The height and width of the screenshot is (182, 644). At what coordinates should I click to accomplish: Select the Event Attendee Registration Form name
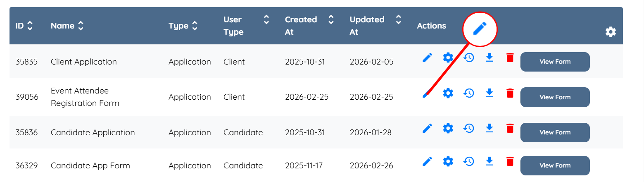(85, 97)
